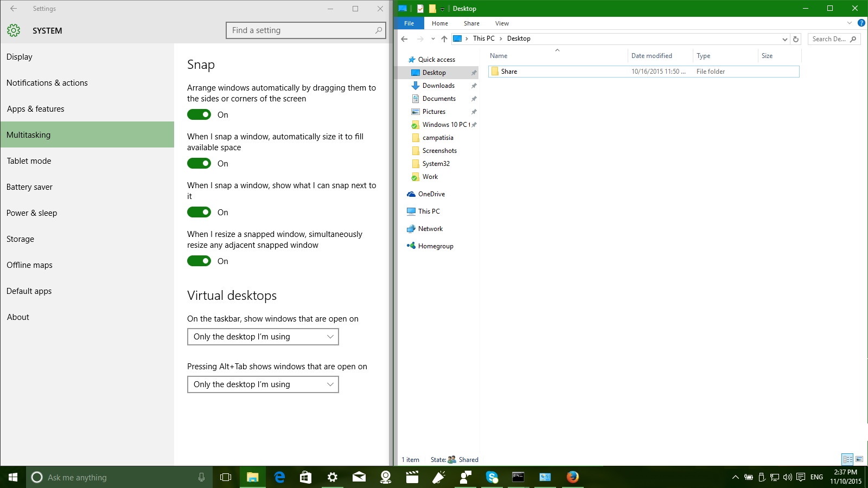
Task: Open Alt+Tab windows virtual desktop dropdown
Action: [x=263, y=384]
